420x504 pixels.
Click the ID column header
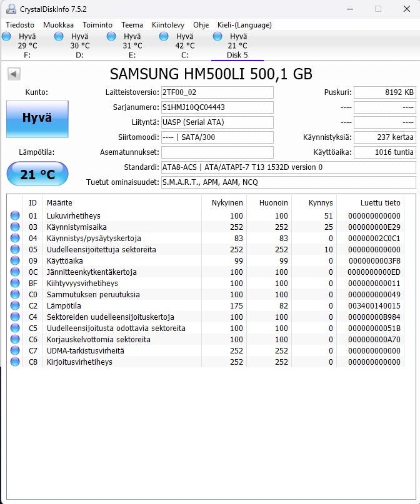[32, 203]
